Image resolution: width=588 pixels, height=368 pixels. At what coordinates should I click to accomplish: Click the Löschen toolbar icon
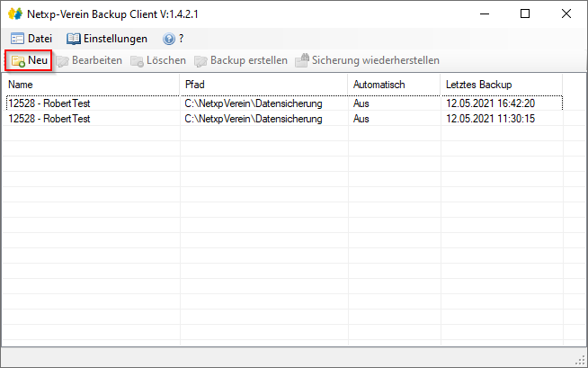tap(137, 61)
